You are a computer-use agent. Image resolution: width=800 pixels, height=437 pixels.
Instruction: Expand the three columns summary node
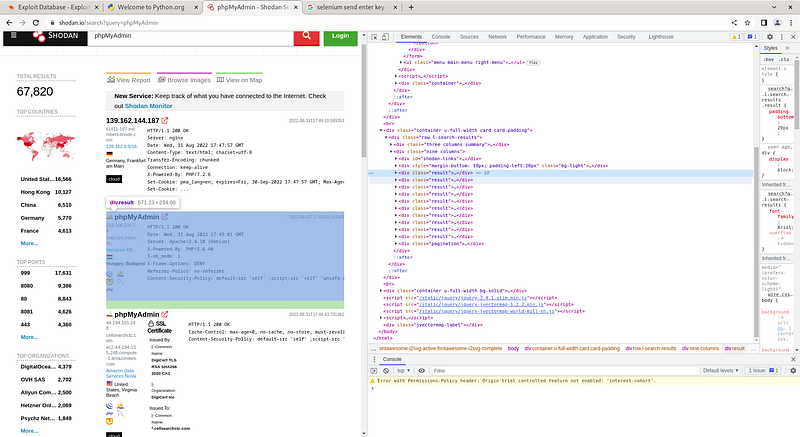[x=391, y=145]
